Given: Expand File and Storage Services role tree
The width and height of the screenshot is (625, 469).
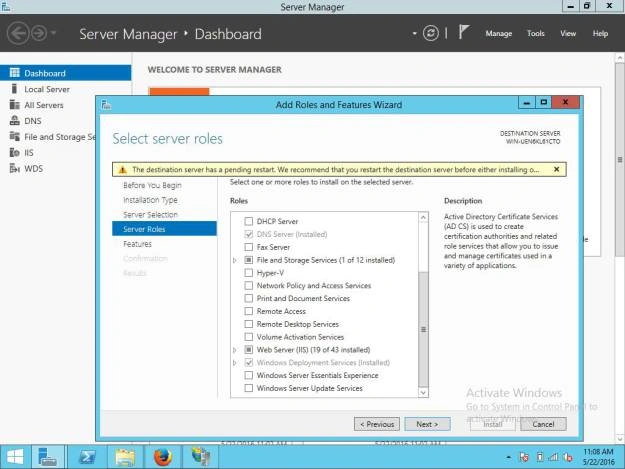Looking at the screenshot, I should (x=235, y=260).
